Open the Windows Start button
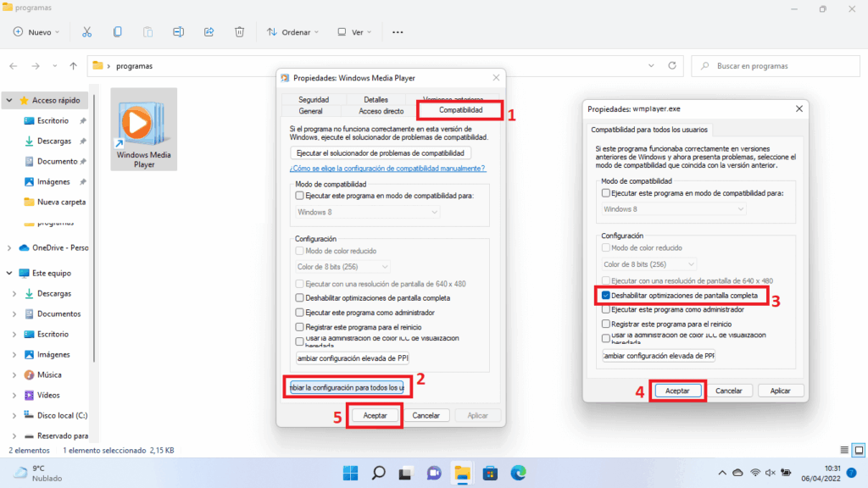The width and height of the screenshot is (868, 488). [x=349, y=472]
